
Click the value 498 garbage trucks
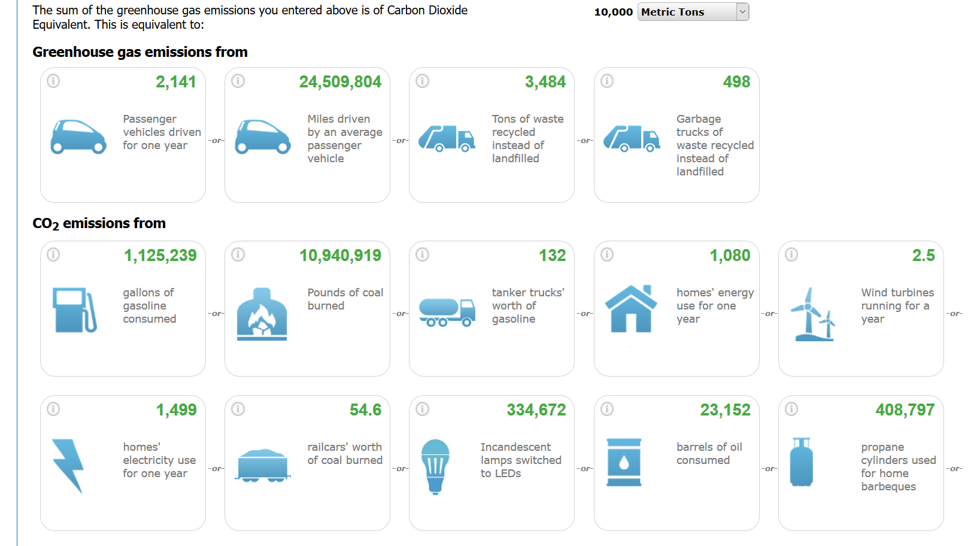[x=736, y=82]
